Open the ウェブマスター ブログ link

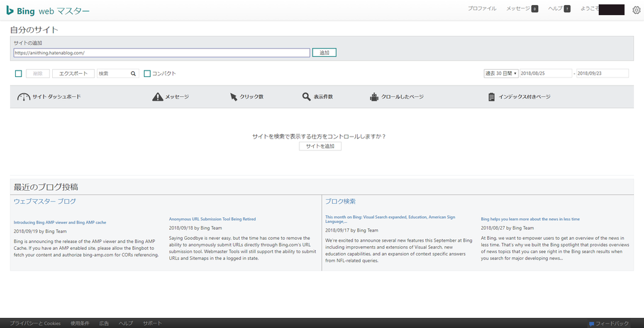[x=45, y=201]
